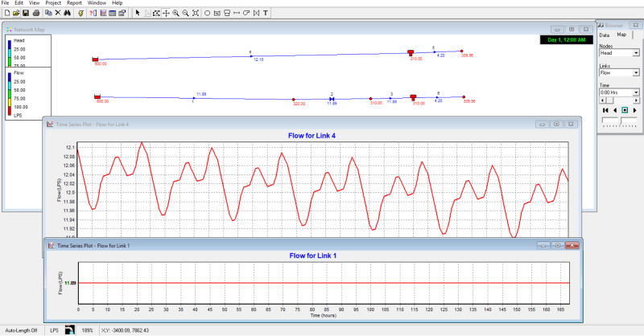644x336 pixels.
Task: Click the Flow link legend box
Action: 28,93
